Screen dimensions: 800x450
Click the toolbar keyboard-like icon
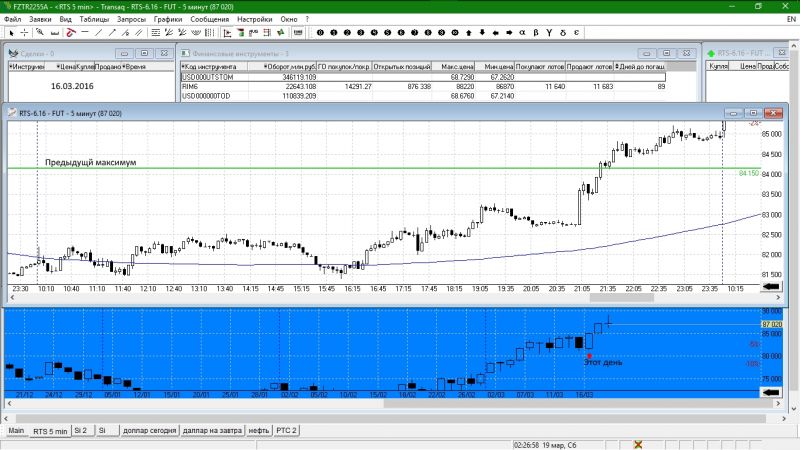click(x=298, y=33)
